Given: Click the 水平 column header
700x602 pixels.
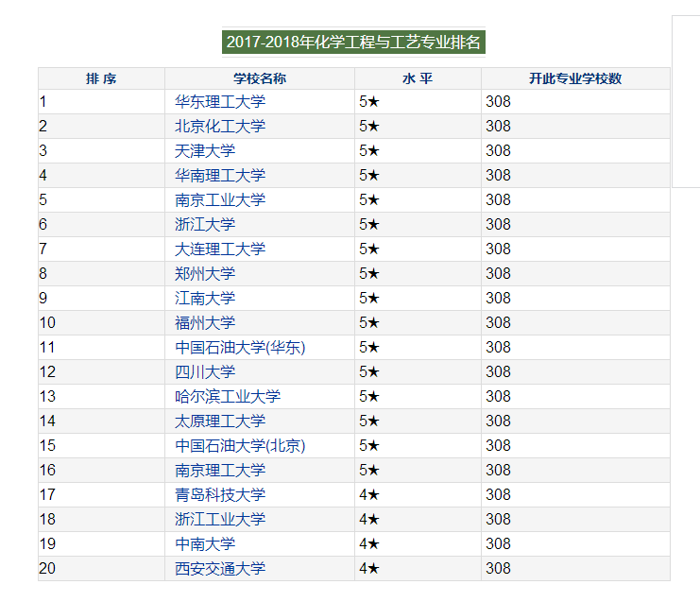Looking at the screenshot, I should coord(418,78).
